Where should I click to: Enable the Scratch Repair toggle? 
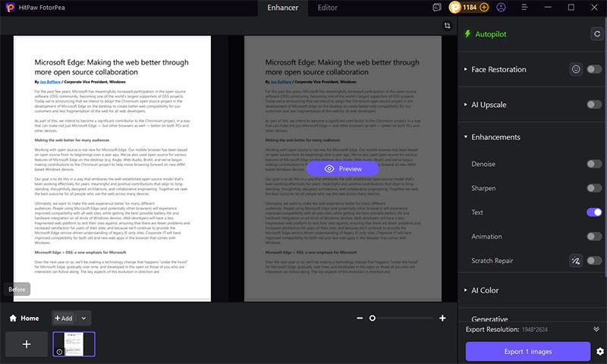(594, 261)
